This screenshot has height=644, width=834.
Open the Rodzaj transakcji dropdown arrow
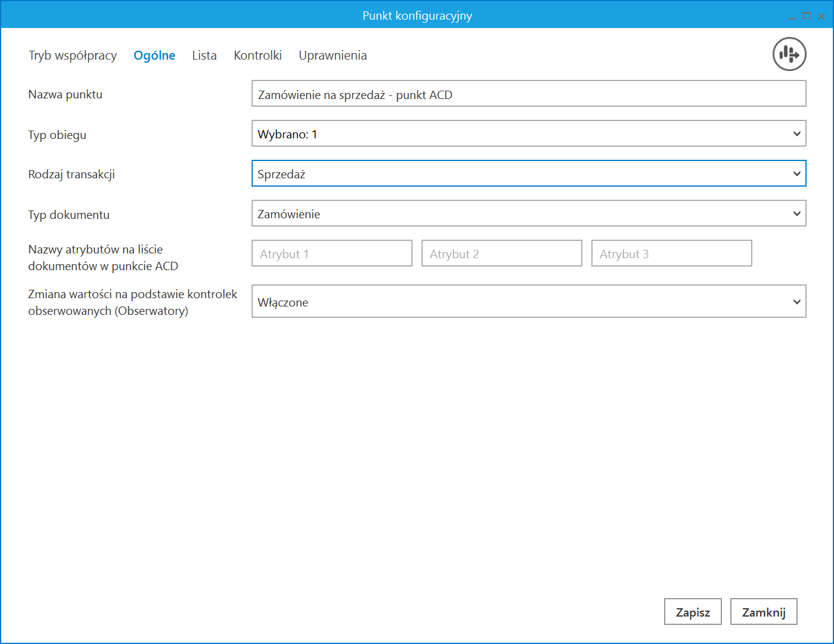coord(796,174)
